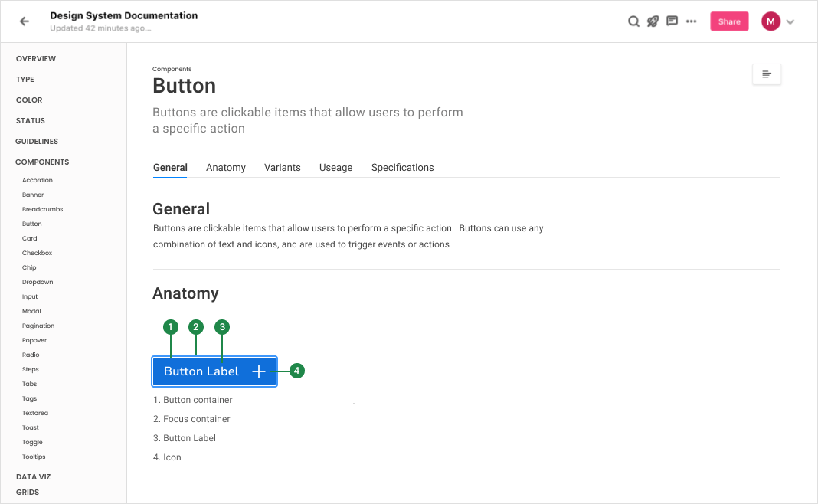Go back using the left arrow icon
818x504 pixels.
(24, 21)
